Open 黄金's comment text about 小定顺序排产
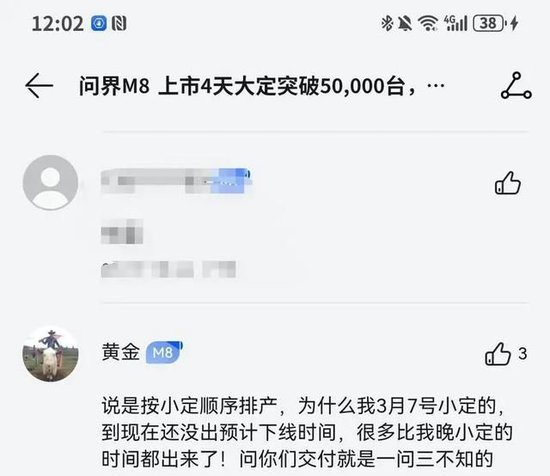Screen dimensions: 550x476 pos(307,432)
